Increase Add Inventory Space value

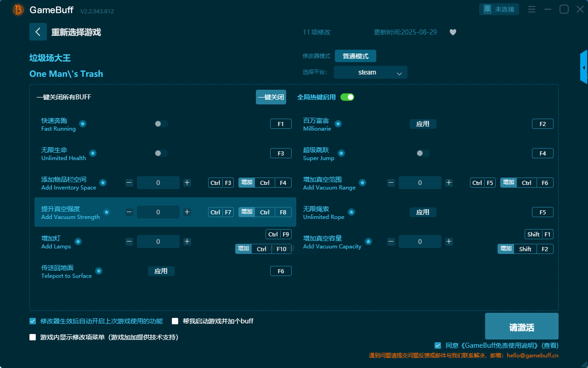click(187, 183)
